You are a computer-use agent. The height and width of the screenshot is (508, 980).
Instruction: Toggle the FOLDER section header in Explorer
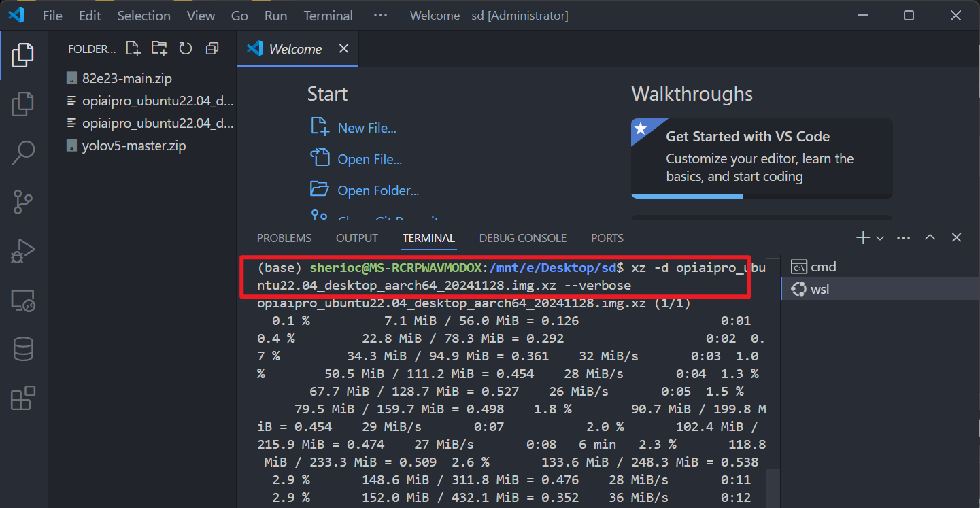pyautogui.click(x=92, y=48)
